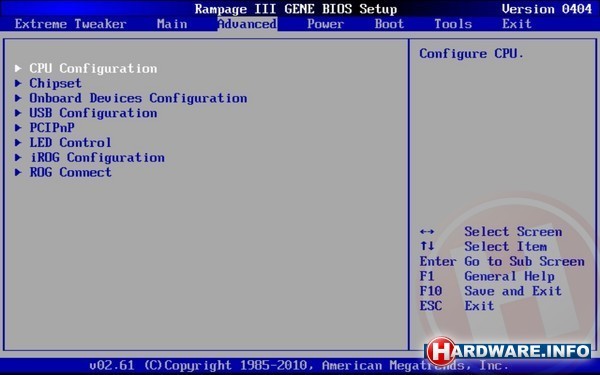Click the arrow beside CPU Configuration
The height and width of the screenshot is (375, 600).
coord(18,68)
